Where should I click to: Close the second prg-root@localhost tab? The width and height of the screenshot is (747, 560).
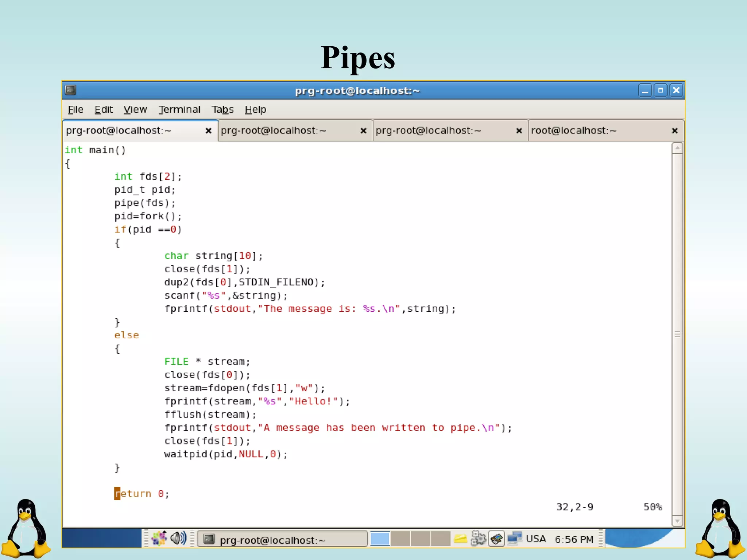pos(363,131)
